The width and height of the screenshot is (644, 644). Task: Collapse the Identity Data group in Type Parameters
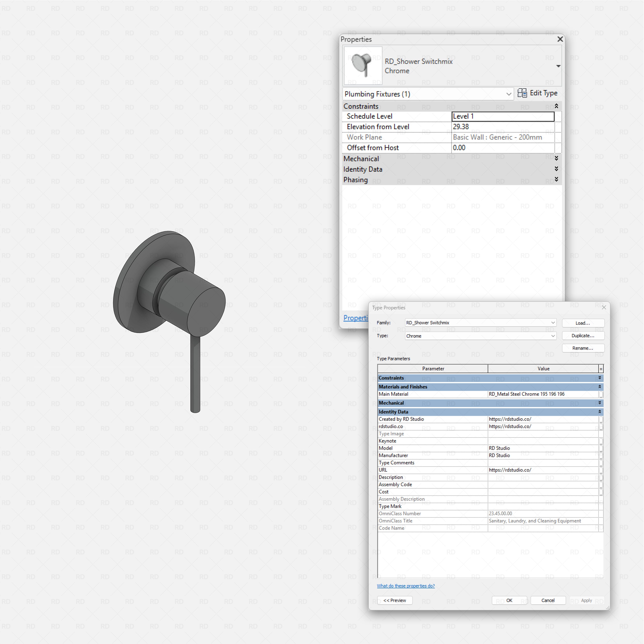600,412
